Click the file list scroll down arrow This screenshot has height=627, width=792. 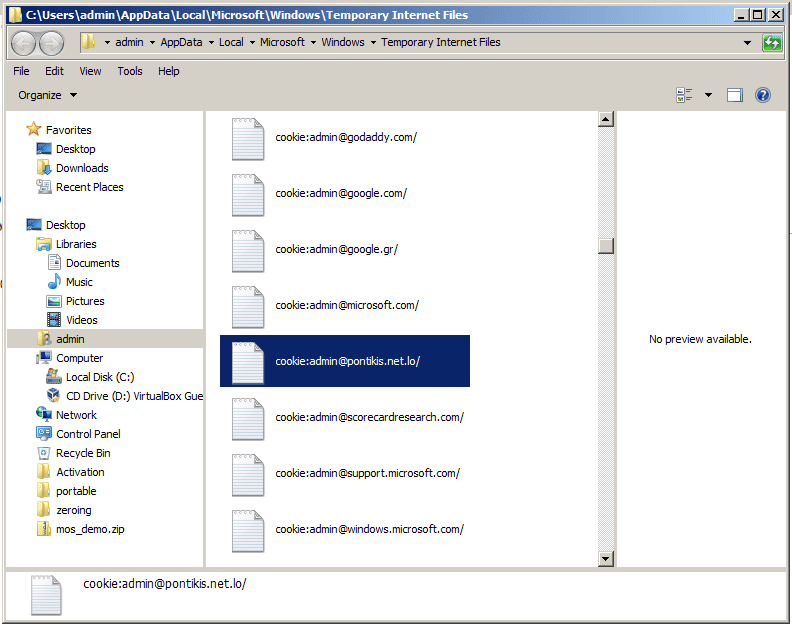coord(606,558)
